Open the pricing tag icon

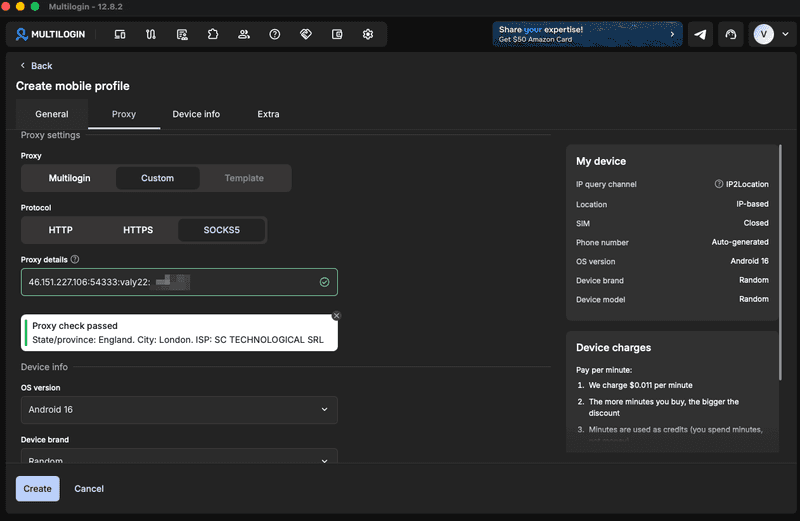click(306, 34)
